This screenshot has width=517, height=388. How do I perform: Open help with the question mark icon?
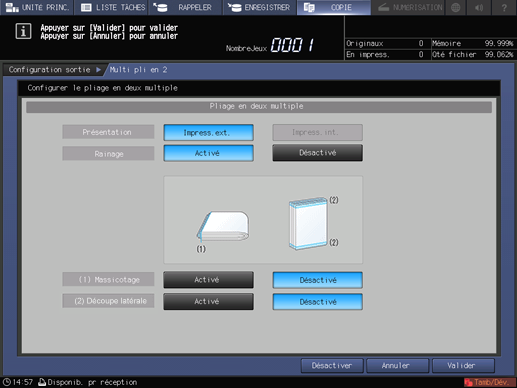click(x=504, y=7)
